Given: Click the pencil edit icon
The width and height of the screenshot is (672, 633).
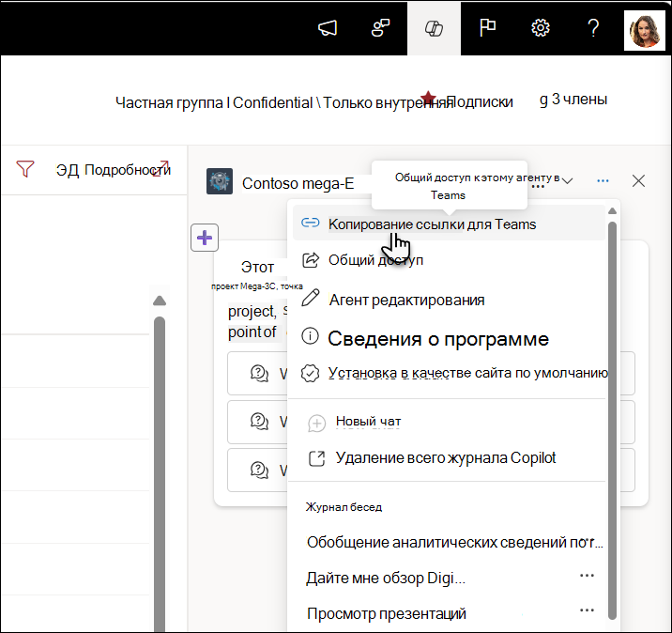Looking at the screenshot, I should tap(311, 298).
